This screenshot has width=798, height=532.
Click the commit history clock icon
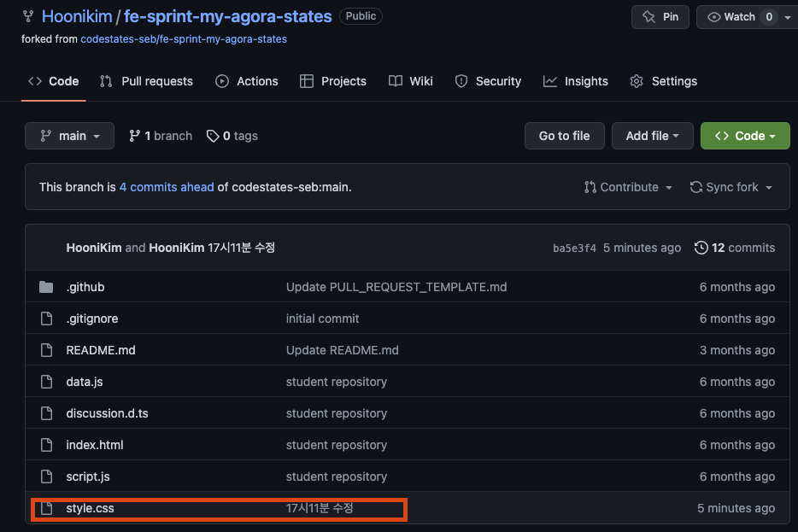tap(701, 248)
